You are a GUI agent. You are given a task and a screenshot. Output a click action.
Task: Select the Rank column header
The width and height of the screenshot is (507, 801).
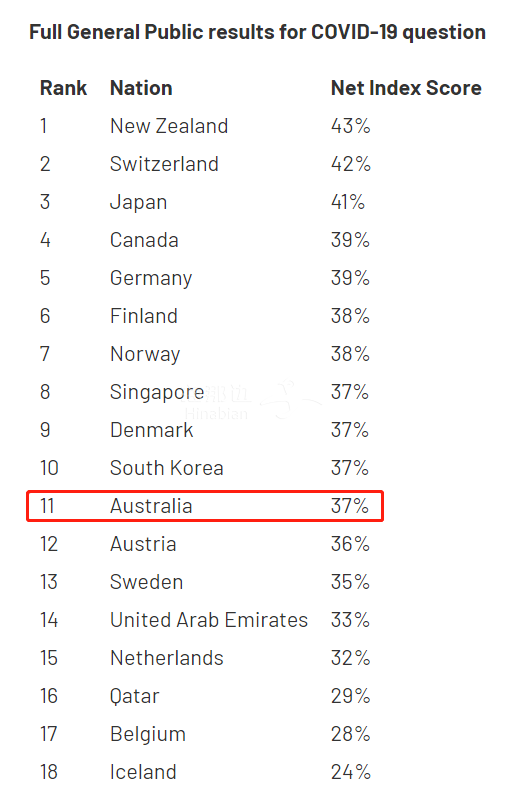pyautogui.click(x=63, y=88)
